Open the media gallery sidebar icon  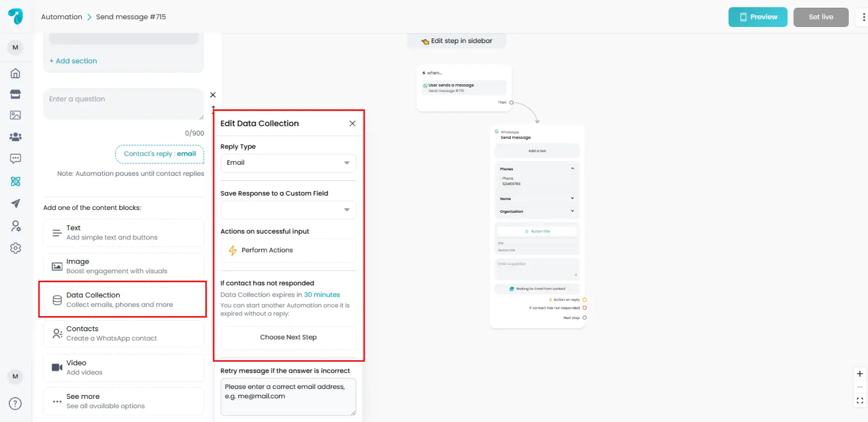[x=15, y=115]
